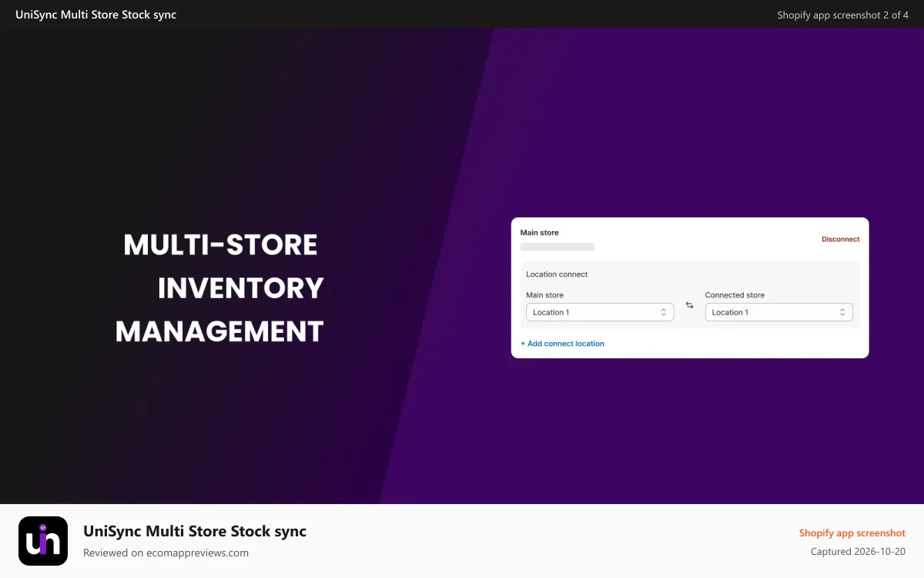Viewport: 924px width, 578px height.
Task: Click orange "Shopify app screenshot" footer text
Action: (852, 533)
